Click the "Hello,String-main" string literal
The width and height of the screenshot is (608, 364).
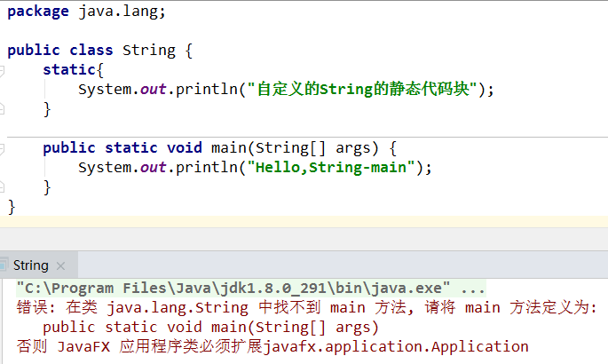335,168
